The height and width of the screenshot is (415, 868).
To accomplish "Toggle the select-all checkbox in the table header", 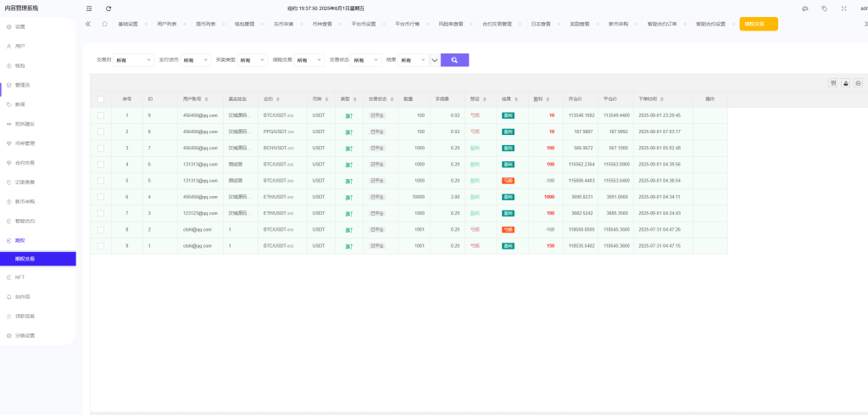I will tap(101, 99).
